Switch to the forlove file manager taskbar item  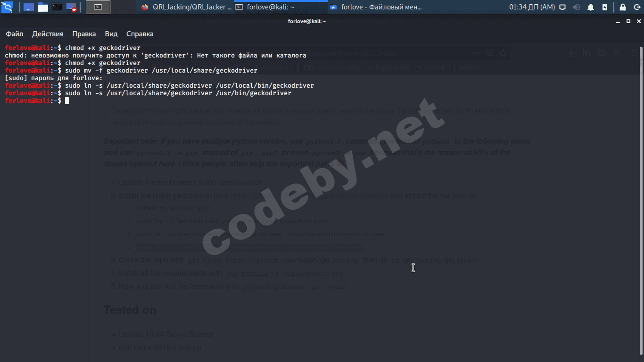click(375, 7)
